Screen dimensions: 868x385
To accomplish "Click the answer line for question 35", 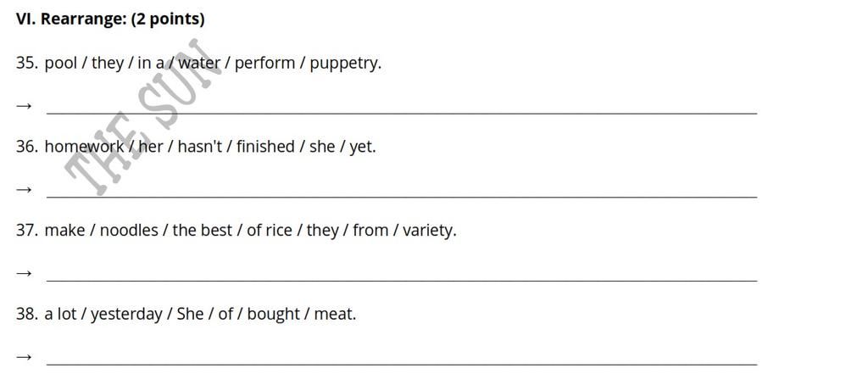I will click(x=402, y=113).
